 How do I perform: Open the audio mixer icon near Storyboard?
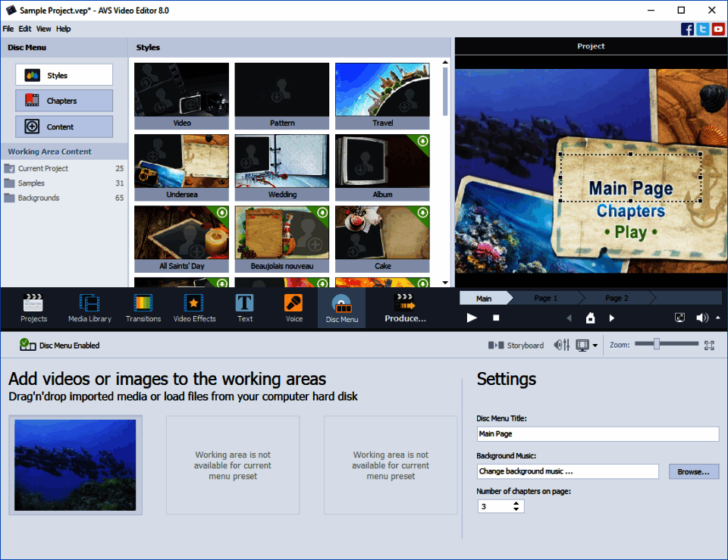tap(562, 345)
